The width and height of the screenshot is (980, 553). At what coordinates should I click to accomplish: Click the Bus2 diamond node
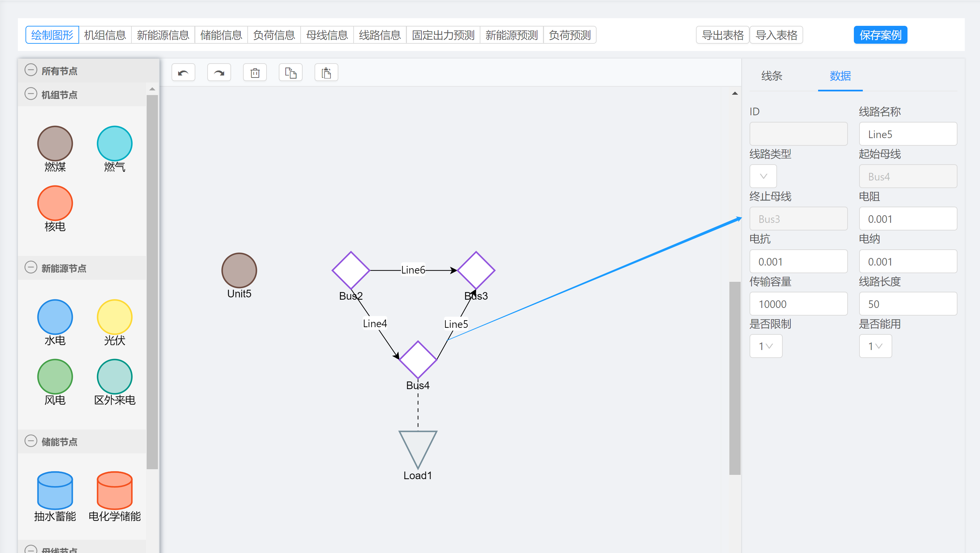point(351,270)
